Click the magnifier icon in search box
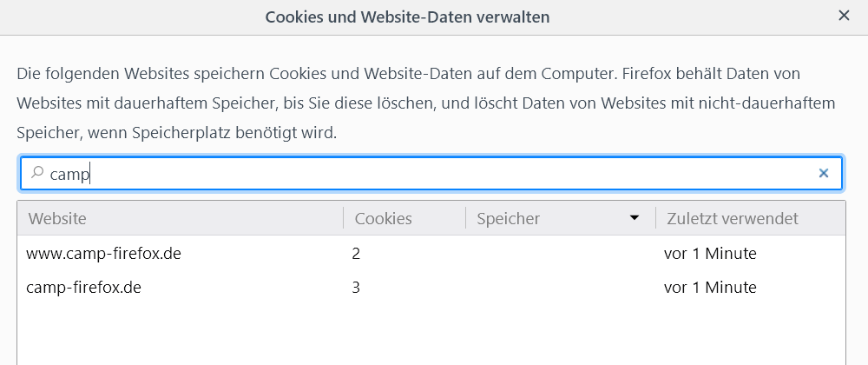Screen dimensions: 868x365 36,173
